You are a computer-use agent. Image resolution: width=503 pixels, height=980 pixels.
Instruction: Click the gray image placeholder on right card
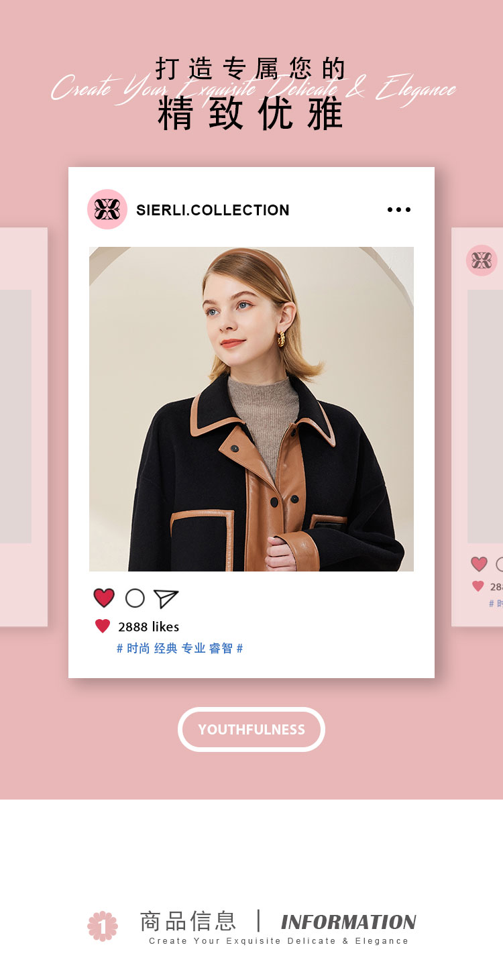click(x=485, y=416)
